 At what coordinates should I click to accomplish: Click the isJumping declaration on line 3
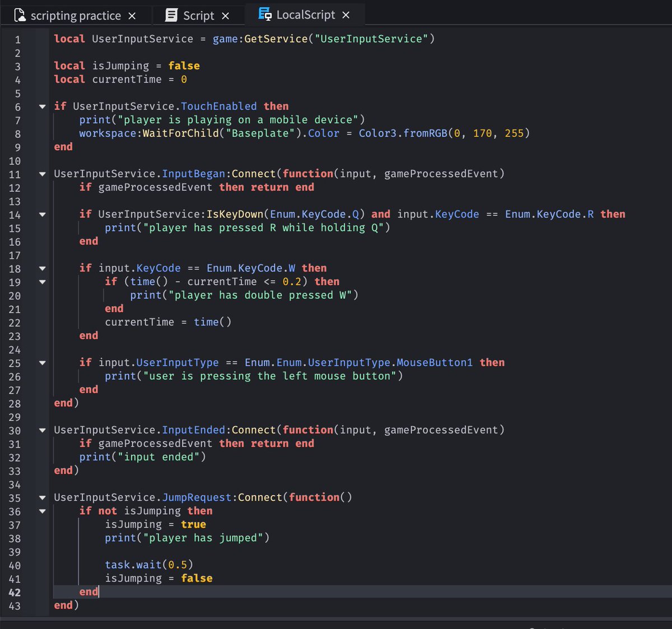coord(127,66)
